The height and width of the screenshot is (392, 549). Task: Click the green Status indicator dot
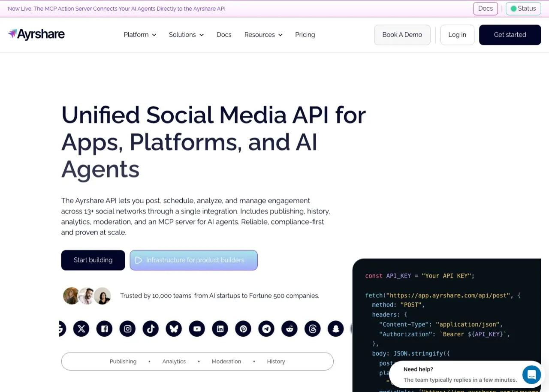(513, 9)
